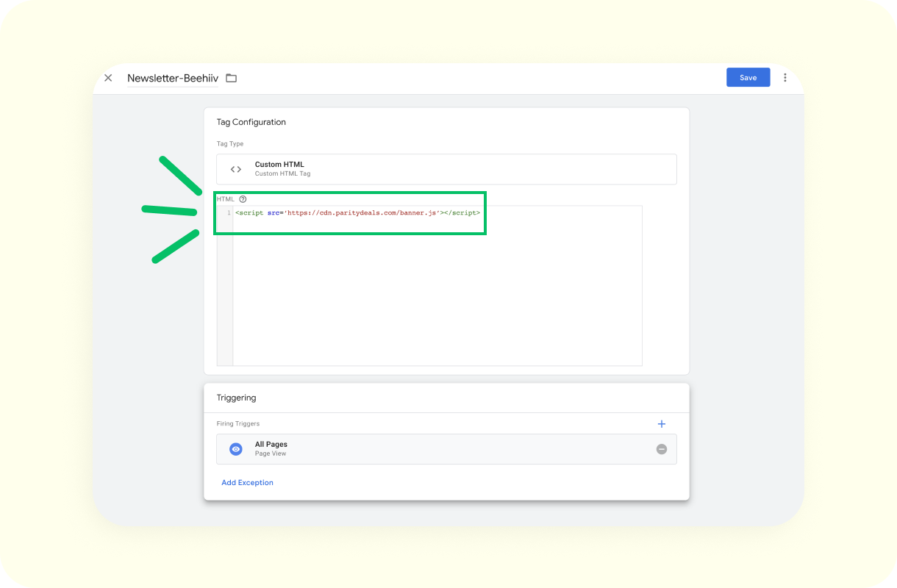The image size is (897, 588).
Task: Remove the All Pages trigger
Action: [662, 449]
